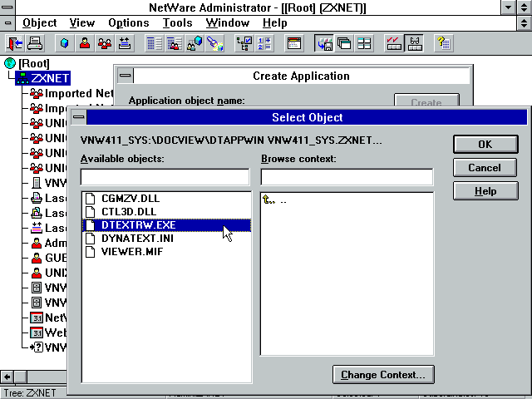Click the Tile windows toolbar icon
Image resolution: width=532 pixels, height=399 pixels.
[364, 43]
